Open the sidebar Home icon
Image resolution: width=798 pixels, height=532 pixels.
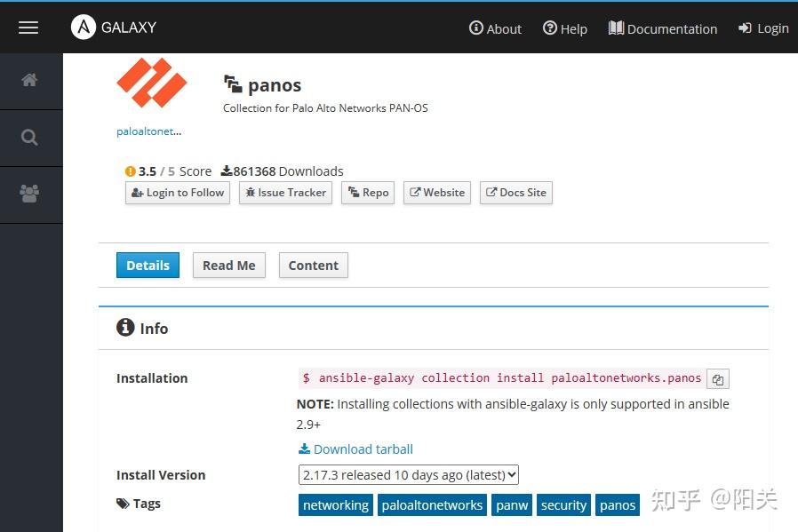(30, 80)
